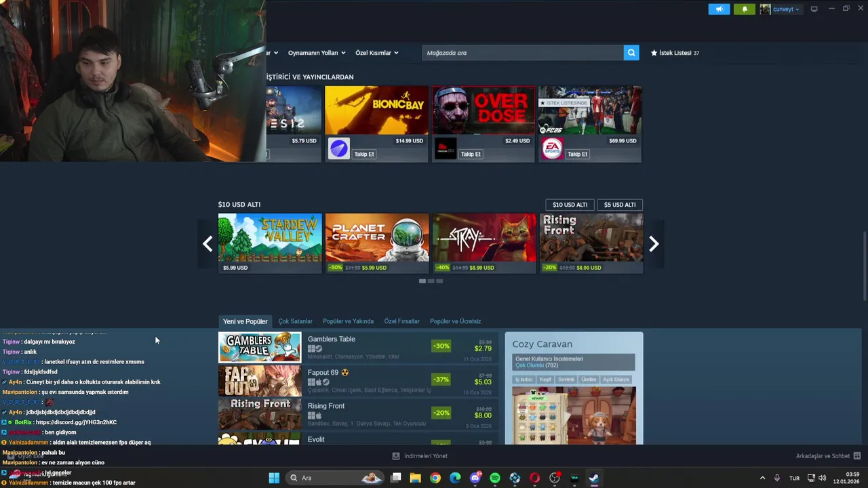Open Opera browser from the taskbar
The height and width of the screenshot is (488, 868).
534,478
